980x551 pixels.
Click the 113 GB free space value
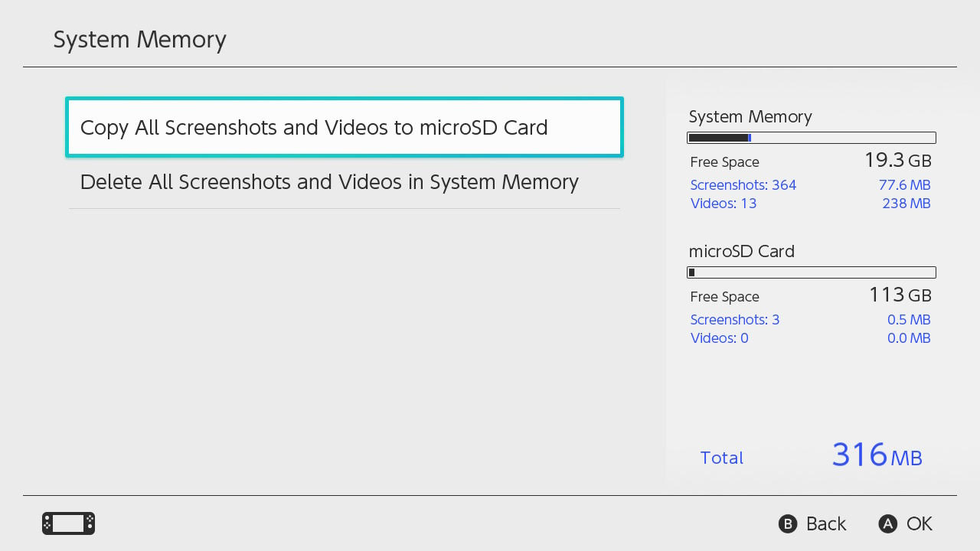point(900,295)
